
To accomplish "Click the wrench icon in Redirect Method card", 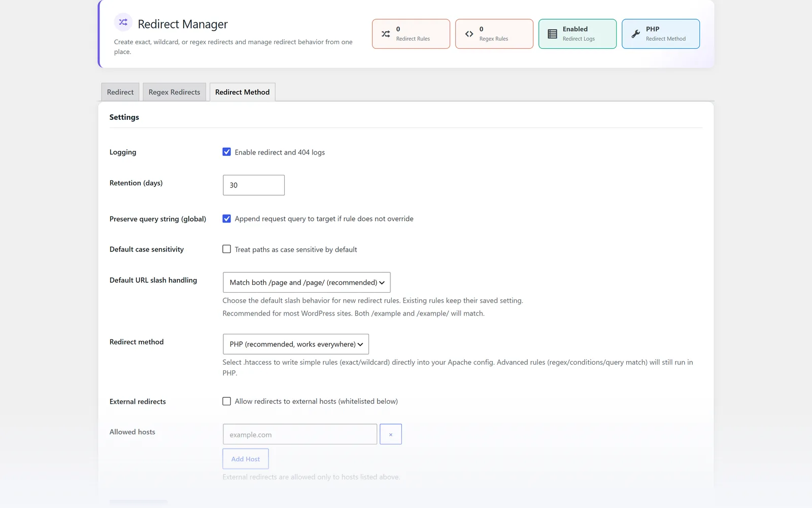I will point(635,34).
